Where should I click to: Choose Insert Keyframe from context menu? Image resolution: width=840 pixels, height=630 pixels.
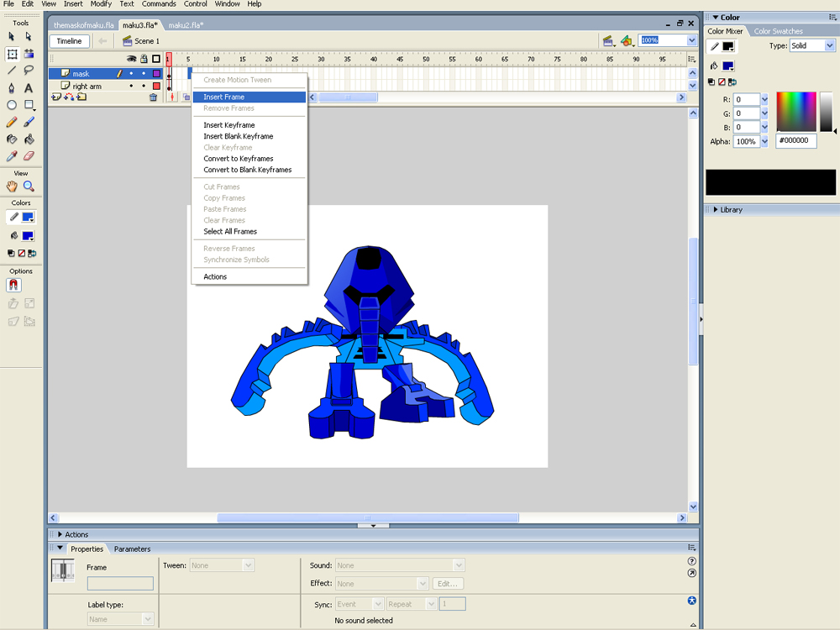pyautogui.click(x=228, y=125)
